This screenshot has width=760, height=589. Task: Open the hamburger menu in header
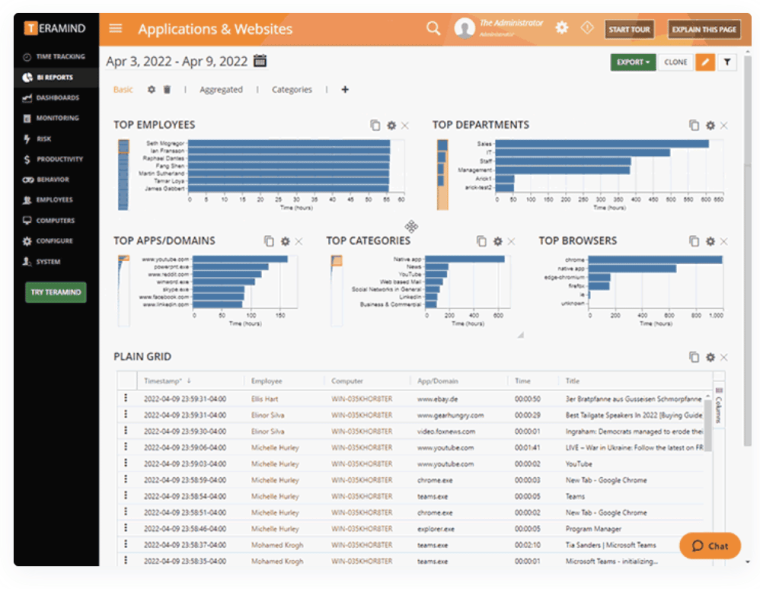coord(115,28)
